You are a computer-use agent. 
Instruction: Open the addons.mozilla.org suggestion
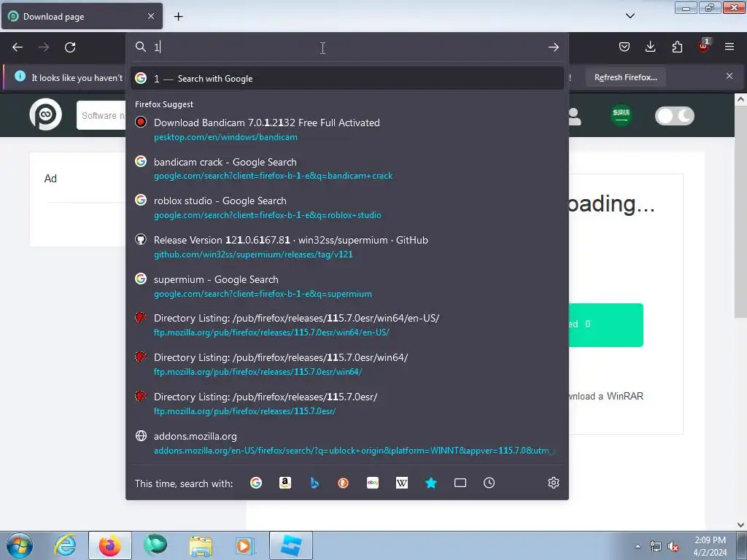(x=347, y=443)
